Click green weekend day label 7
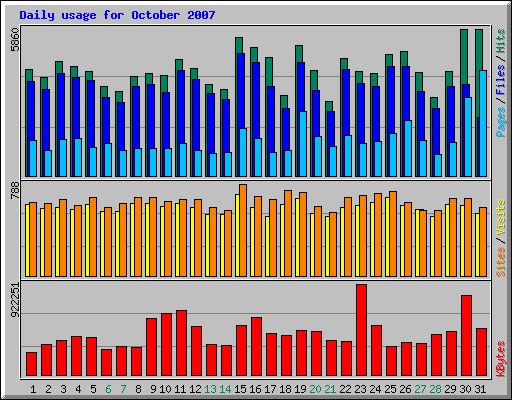The height and width of the screenshot is (400, 512). (x=123, y=389)
